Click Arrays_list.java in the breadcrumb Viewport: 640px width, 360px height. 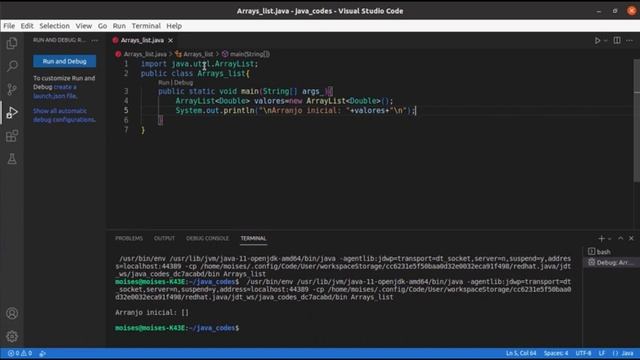[x=145, y=54]
